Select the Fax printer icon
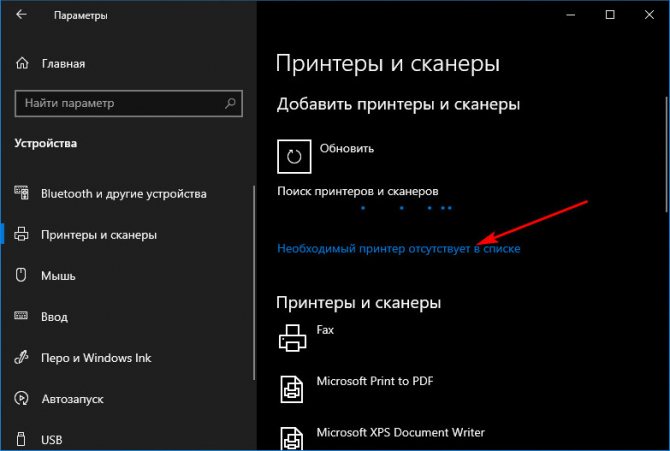 [293, 338]
